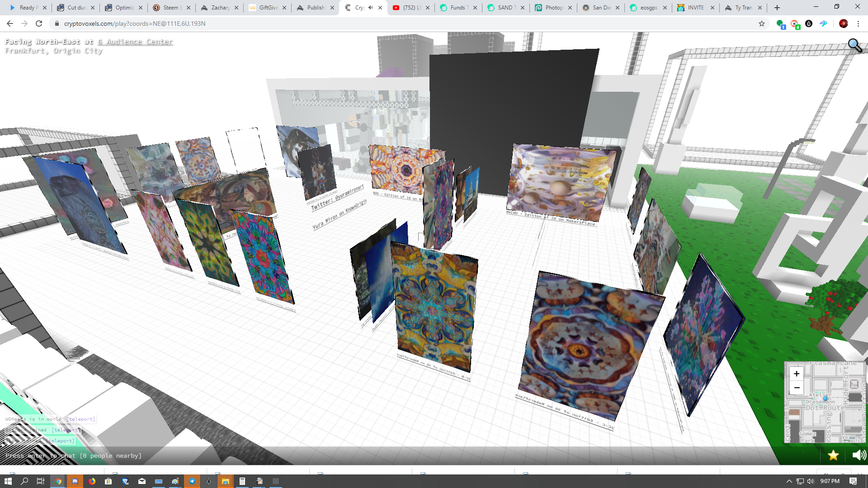Viewport: 868px width, 488px height.
Task: Close the YouTube (752) tab
Action: tap(428, 8)
